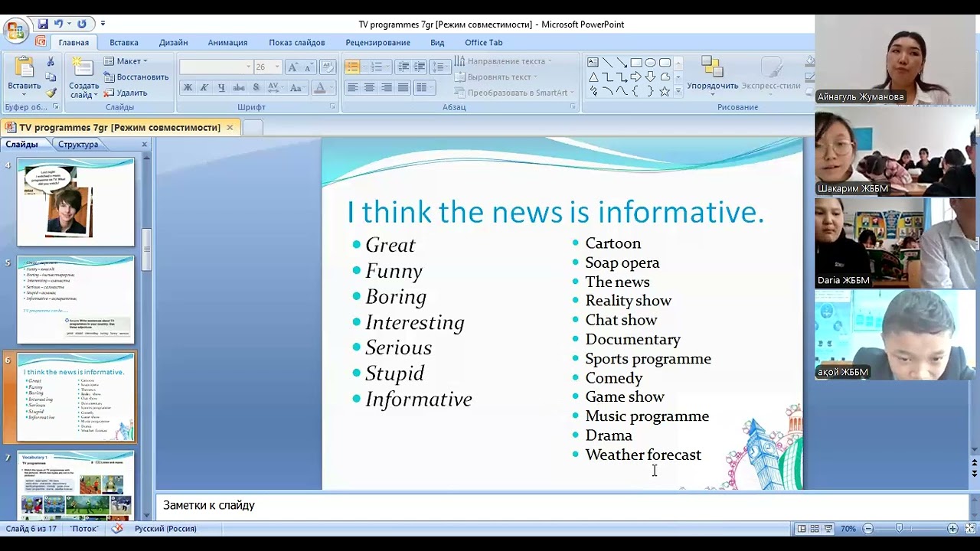The image size is (980, 551).
Task: Click the zoom in plus button
Action: pos(952,528)
